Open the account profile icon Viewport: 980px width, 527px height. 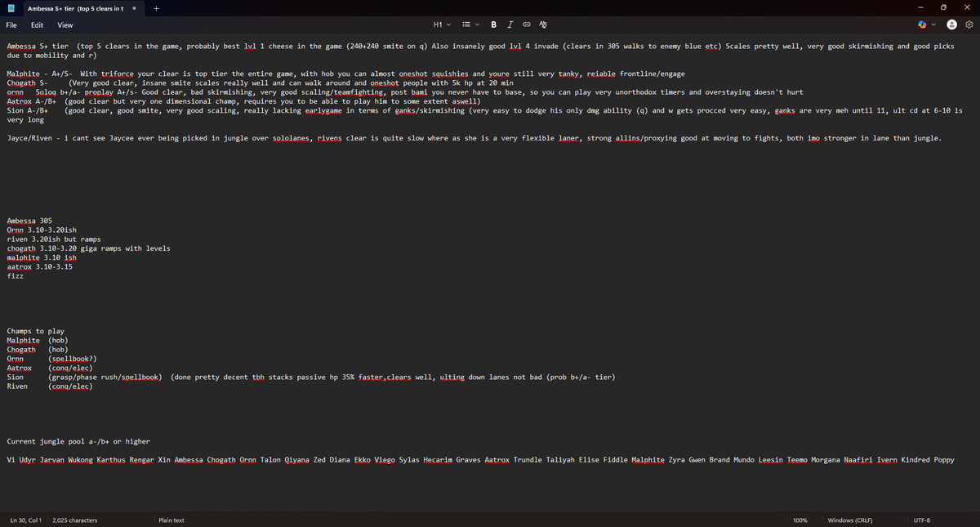click(953, 25)
